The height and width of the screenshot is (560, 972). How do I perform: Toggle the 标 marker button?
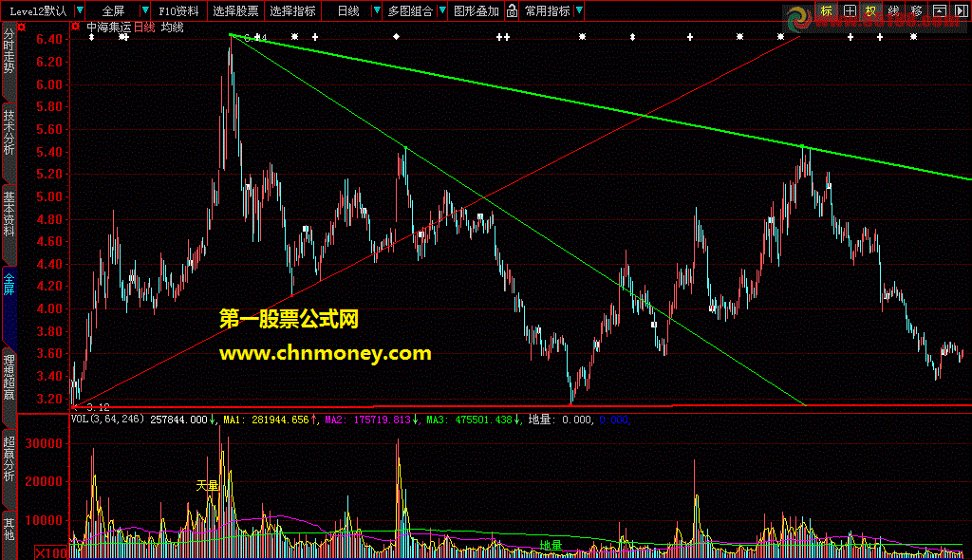pyautogui.click(x=827, y=10)
